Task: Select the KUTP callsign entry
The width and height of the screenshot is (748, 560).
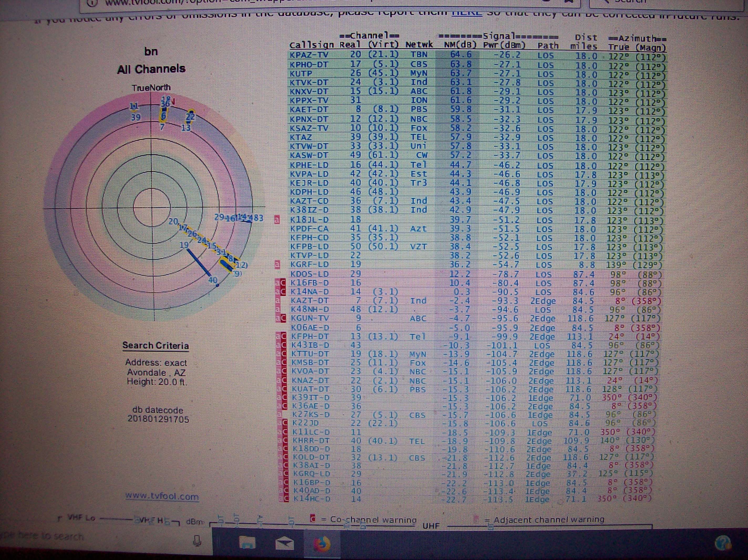Action: coord(301,73)
